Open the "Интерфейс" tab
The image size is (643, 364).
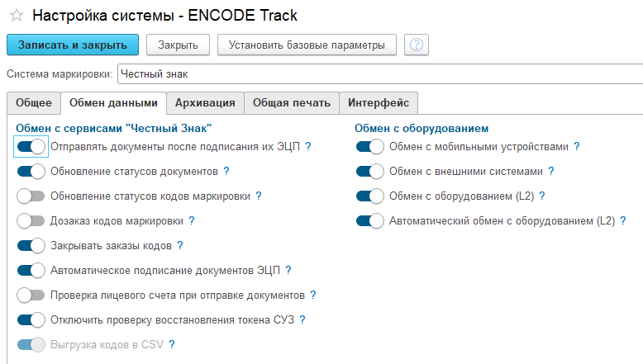point(379,103)
